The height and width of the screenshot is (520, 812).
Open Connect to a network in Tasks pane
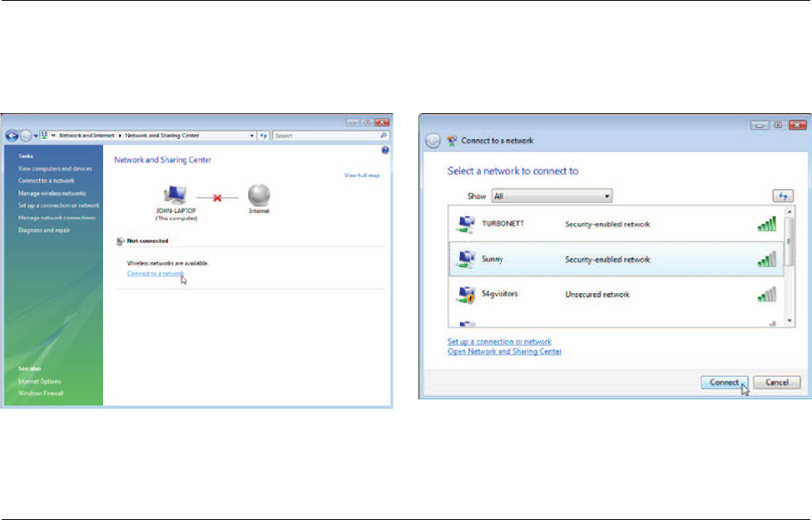[x=46, y=181]
